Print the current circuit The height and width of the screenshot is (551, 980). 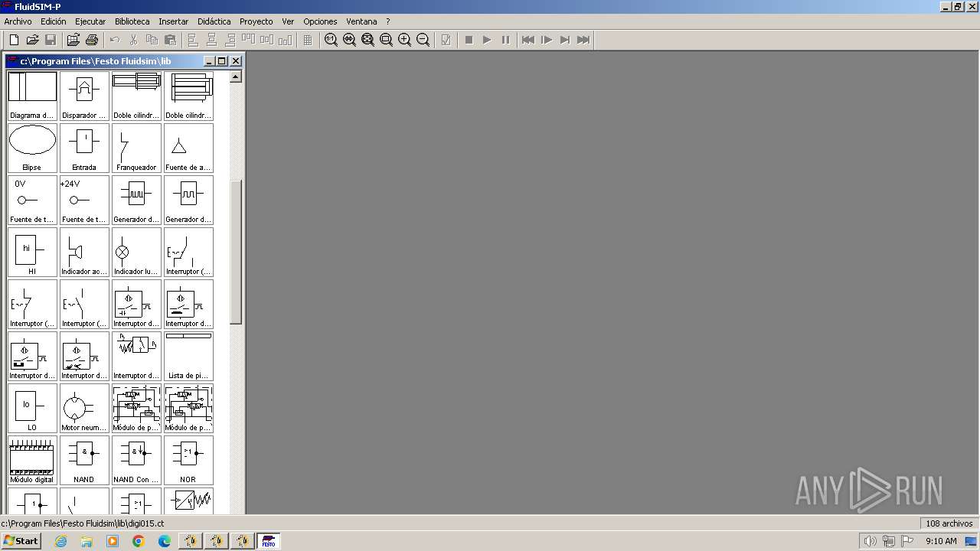tap(92, 40)
